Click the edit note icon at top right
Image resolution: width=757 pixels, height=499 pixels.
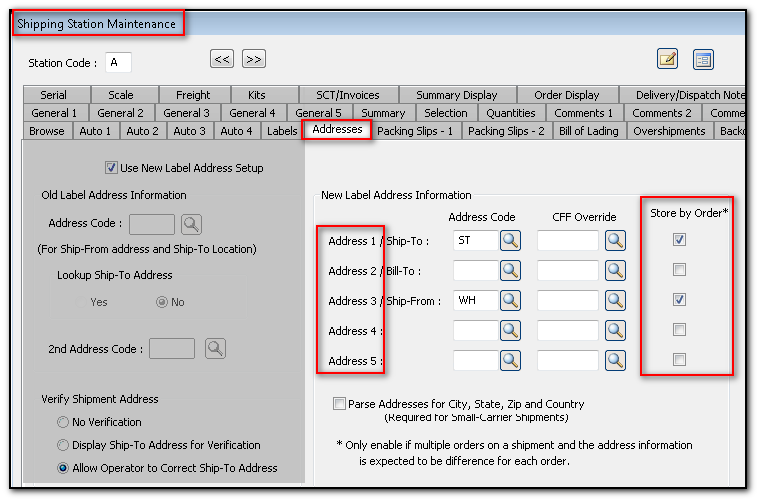[x=668, y=59]
